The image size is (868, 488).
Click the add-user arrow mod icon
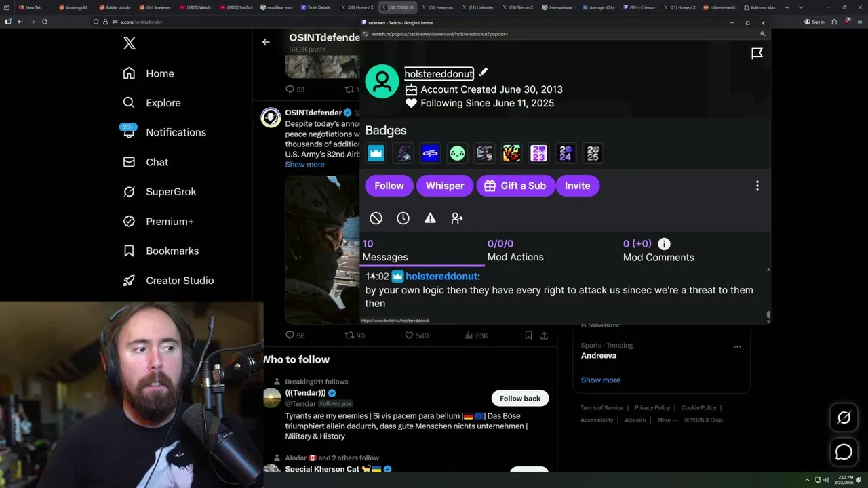click(457, 218)
